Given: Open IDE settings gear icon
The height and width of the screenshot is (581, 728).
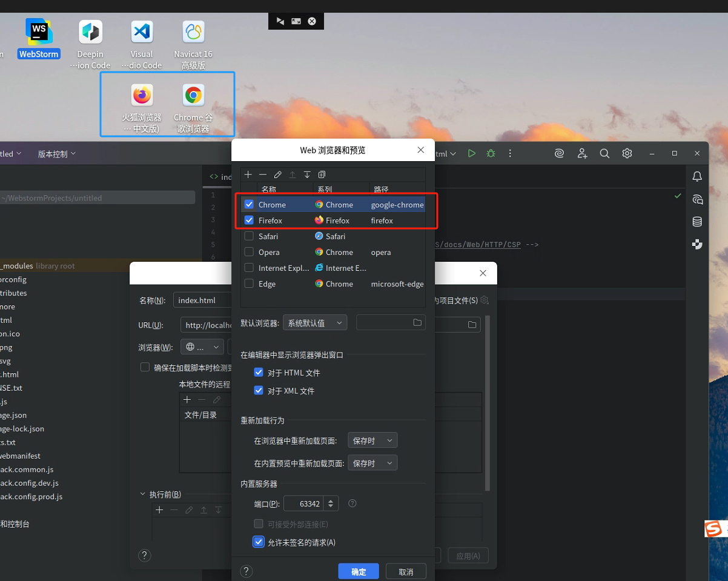Looking at the screenshot, I should tap(627, 154).
